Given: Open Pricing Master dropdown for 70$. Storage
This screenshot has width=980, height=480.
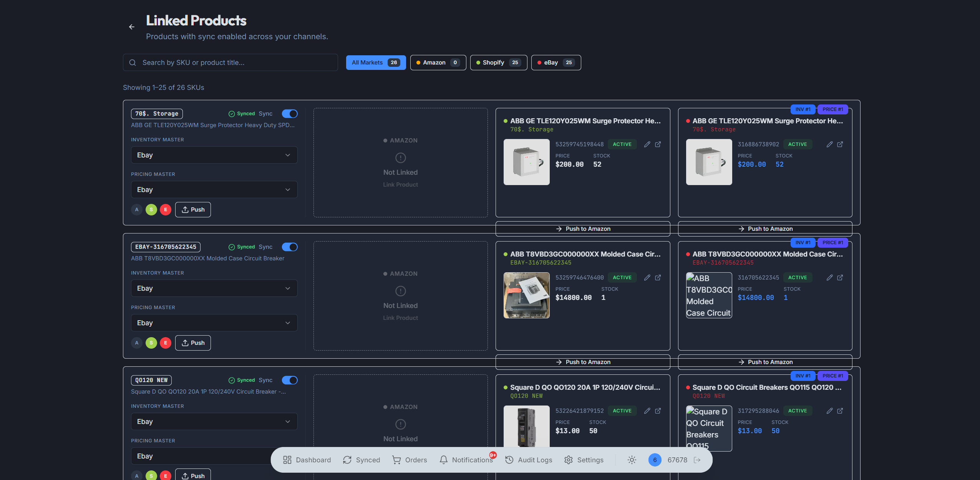Looking at the screenshot, I should (214, 190).
